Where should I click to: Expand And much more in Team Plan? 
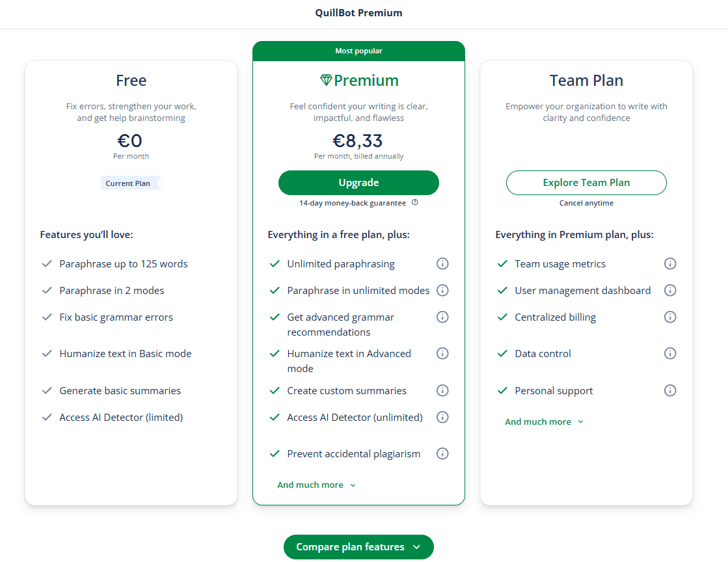point(544,421)
